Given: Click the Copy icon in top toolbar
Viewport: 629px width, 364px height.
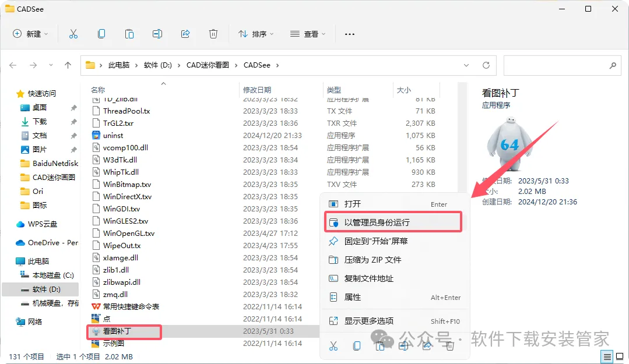Looking at the screenshot, I should [101, 34].
